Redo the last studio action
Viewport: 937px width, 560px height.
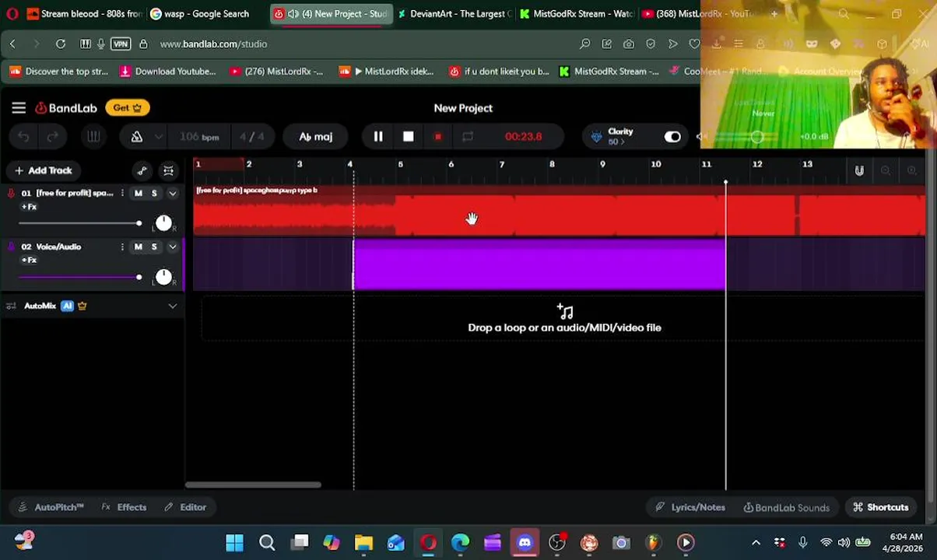[52, 137]
